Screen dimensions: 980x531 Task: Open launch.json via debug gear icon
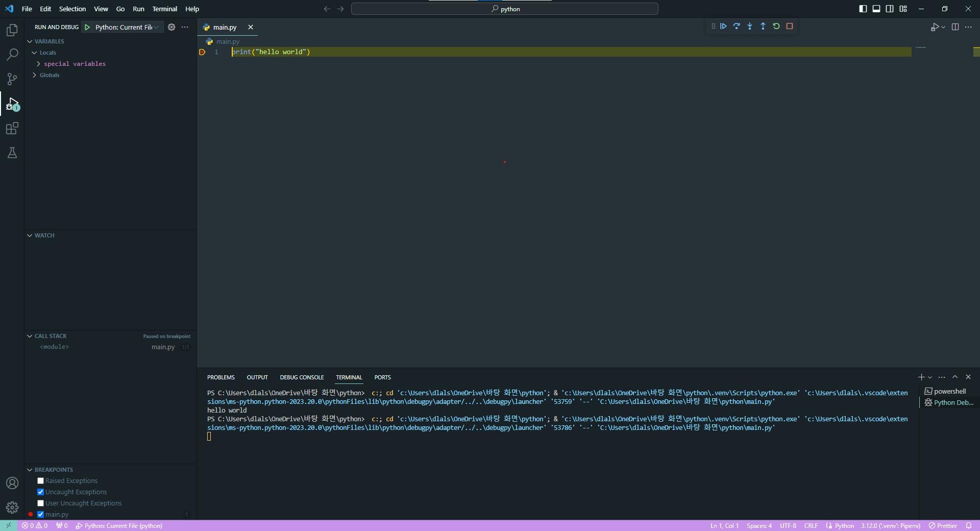[x=171, y=27]
